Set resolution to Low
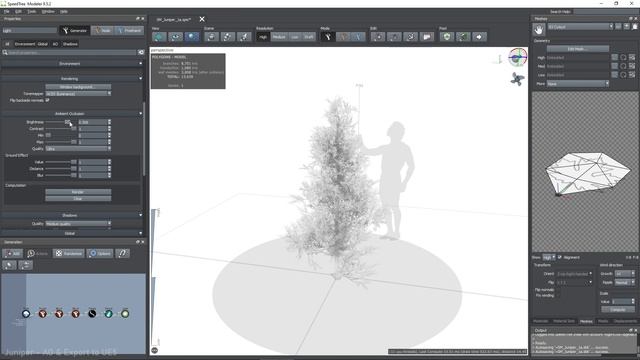The width and height of the screenshot is (640, 360). tap(295, 37)
